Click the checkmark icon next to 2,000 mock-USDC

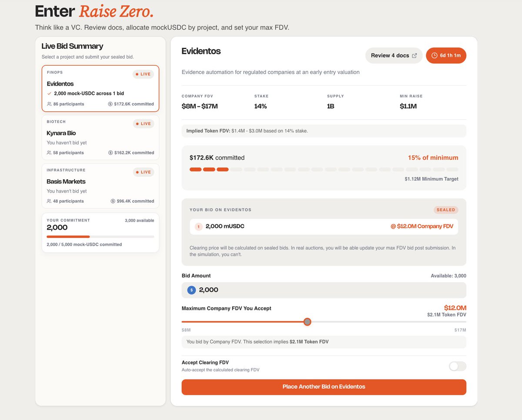pyautogui.click(x=49, y=93)
